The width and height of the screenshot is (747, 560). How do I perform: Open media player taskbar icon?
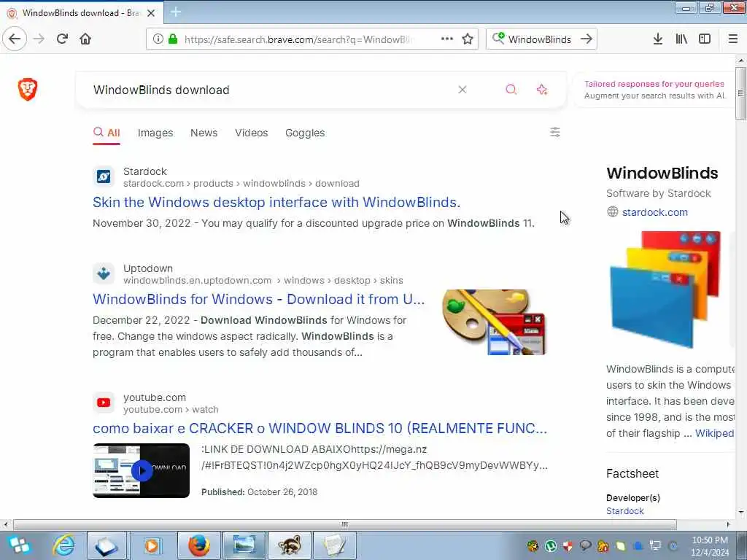tap(152, 545)
